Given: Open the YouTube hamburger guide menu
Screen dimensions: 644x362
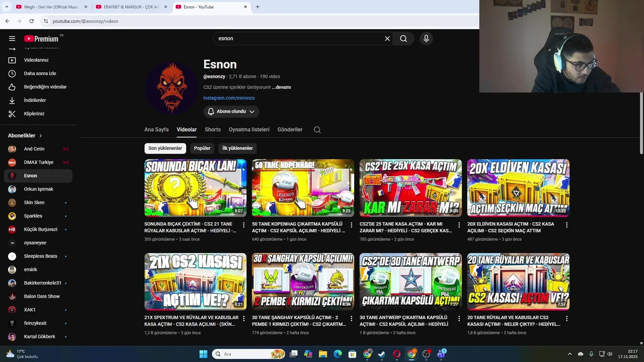Looking at the screenshot, I should click(12, 39).
